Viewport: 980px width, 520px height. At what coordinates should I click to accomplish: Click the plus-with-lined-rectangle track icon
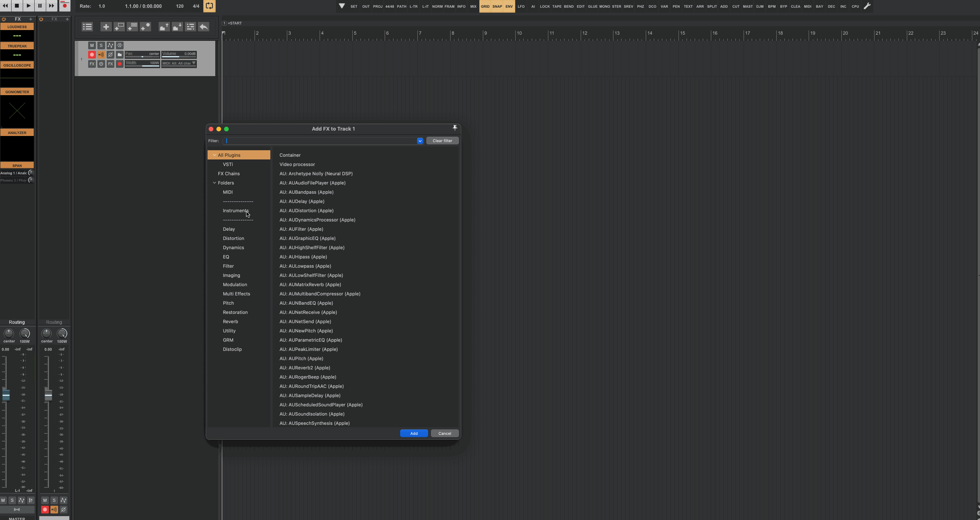click(132, 27)
